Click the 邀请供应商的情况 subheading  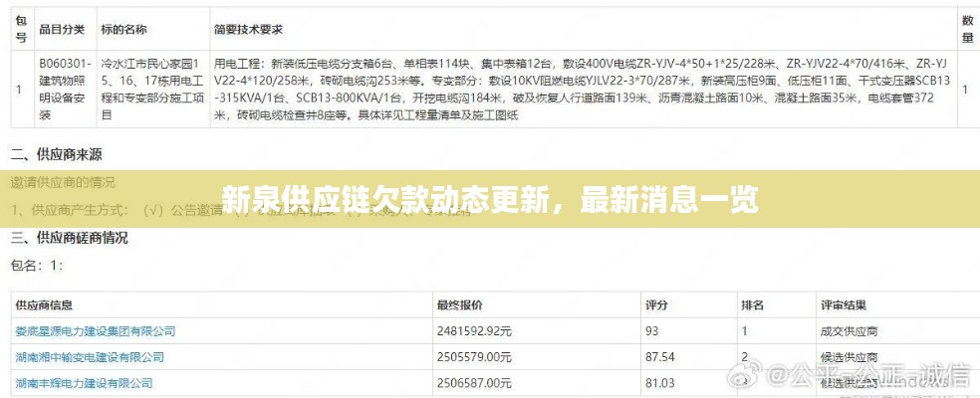(63, 182)
